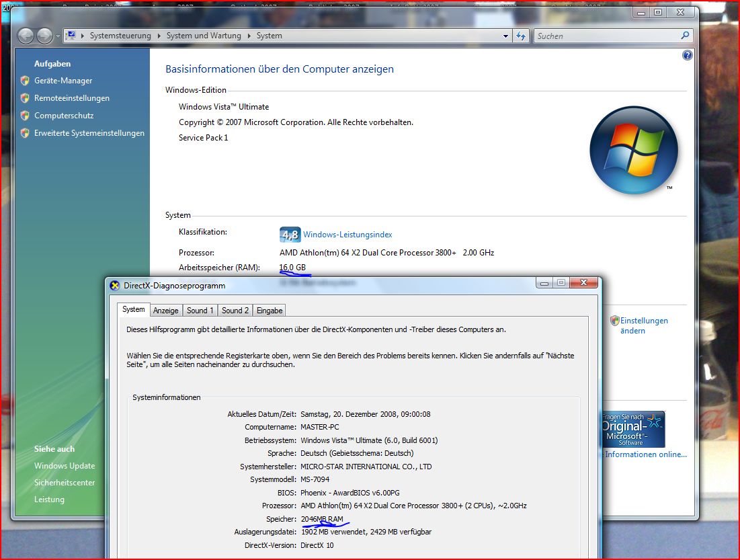Click the Forward navigation arrow button
The width and height of the screenshot is (740, 560).
[44, 36]
